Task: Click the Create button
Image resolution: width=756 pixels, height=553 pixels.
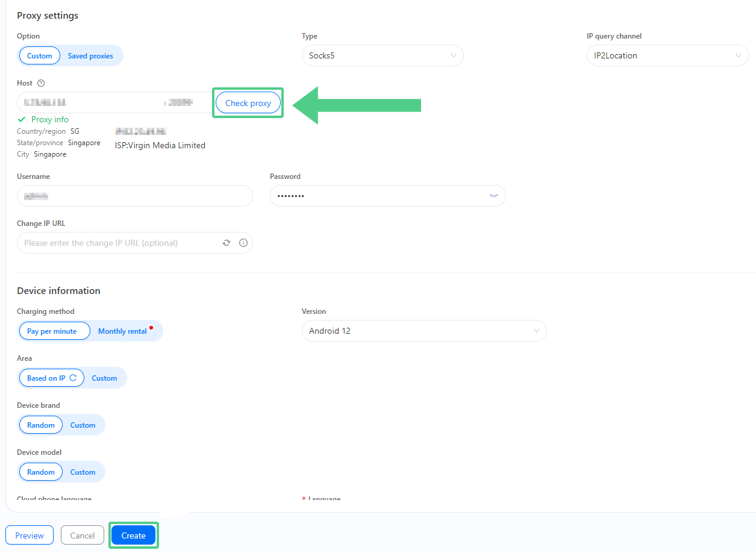Action: tap(134, 535)
